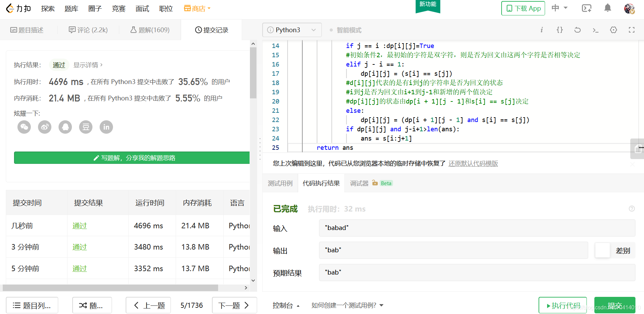
Task: Switch to 调试器 Beta tab
Action: (371, 183)
